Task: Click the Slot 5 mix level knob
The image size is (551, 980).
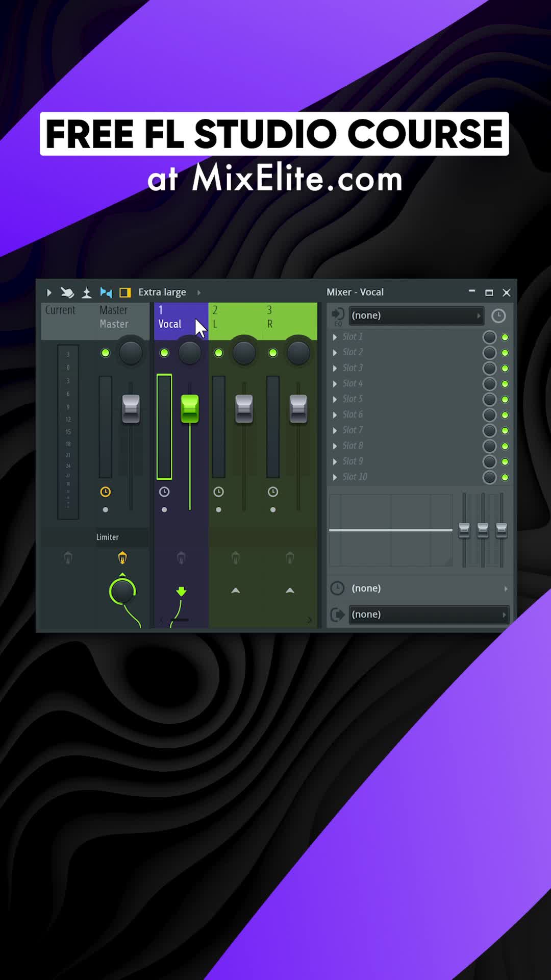Action: coord(490,400)
